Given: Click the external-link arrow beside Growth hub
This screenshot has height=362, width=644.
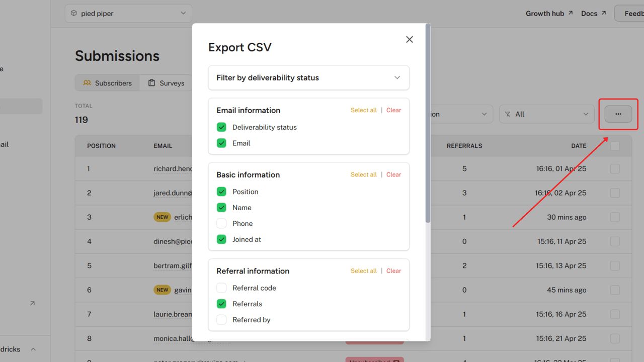Looking at the screenshot, I should 570,13.
